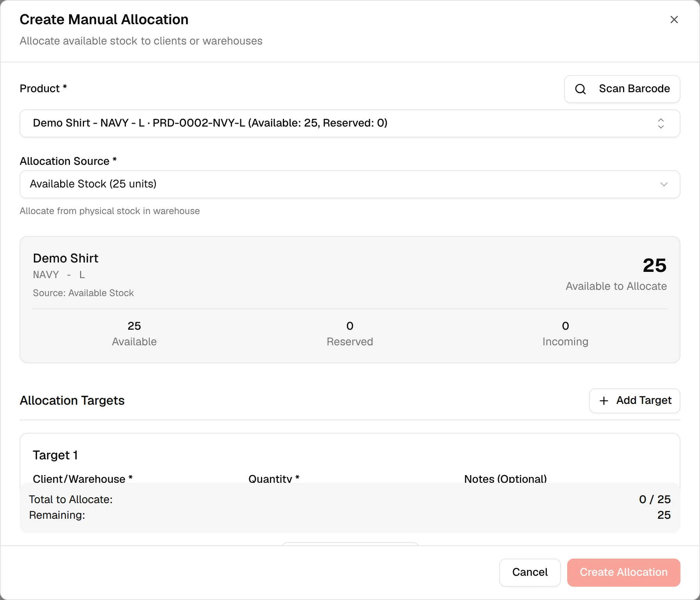Viewport: 700px width, 600px height.
Task: Click the 'Allocate available stock to clients or warehouses' subtitle
Action: point(141,41)
